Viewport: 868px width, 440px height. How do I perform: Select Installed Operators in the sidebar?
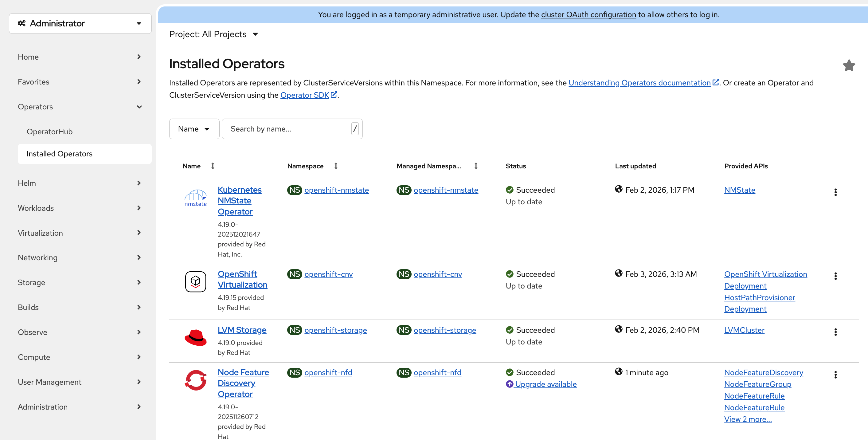(x=84, y=154)
